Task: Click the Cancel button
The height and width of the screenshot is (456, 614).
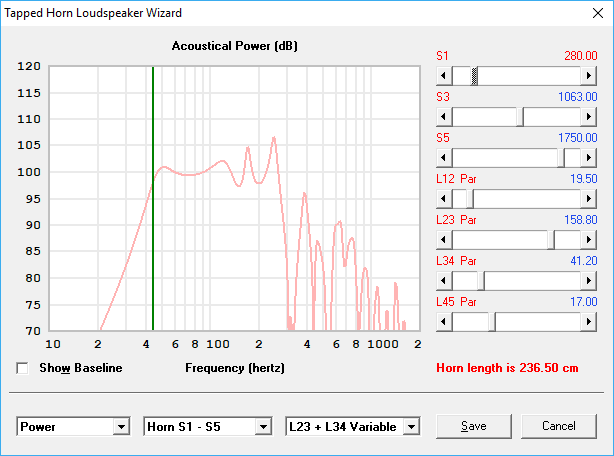Action: 559,426
